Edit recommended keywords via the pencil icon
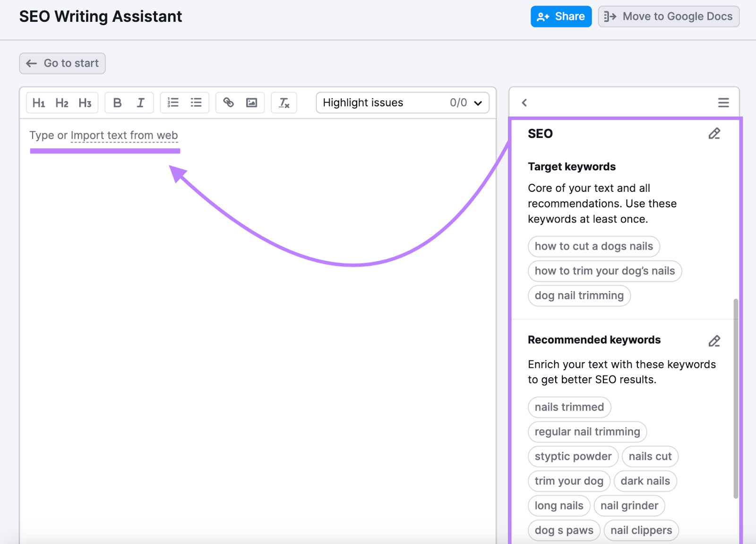Screen dimensions: 756x544 (714, 340)
